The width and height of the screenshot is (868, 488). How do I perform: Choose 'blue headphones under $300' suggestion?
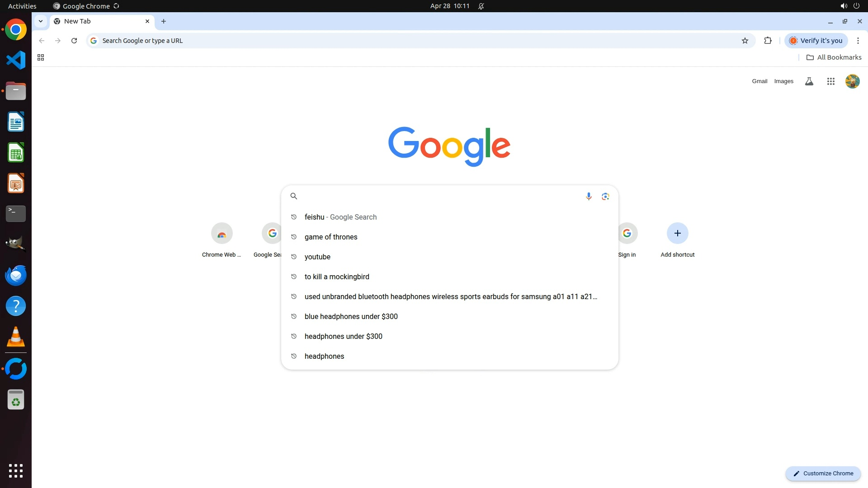coord(351,316)
